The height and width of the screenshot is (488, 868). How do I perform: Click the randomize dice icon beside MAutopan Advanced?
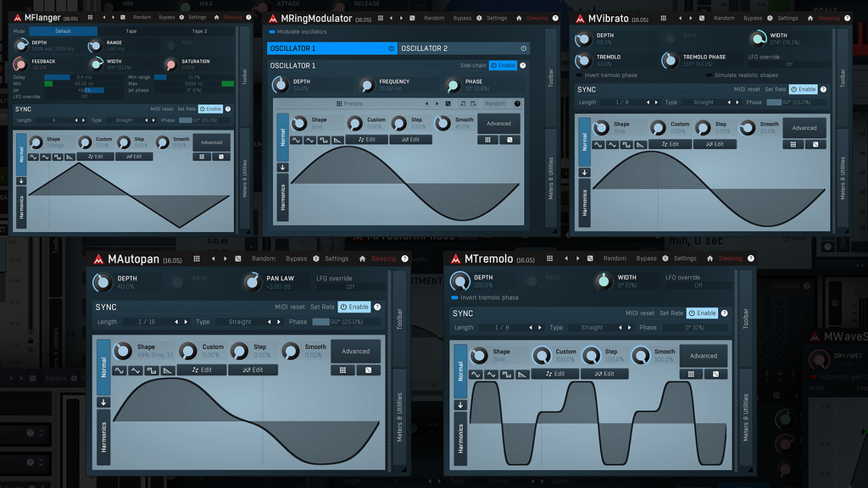tap(368, 370)
